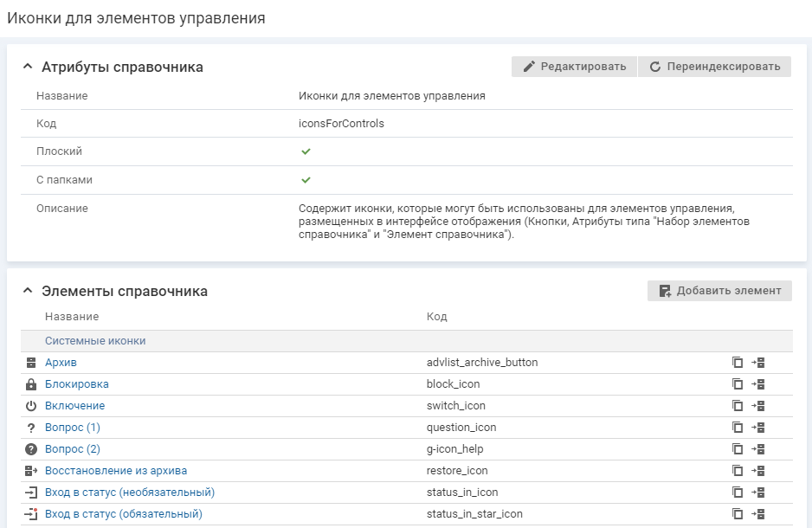Copy the Включение element
This screenshot has width=812, height=528.
point(738,406)
